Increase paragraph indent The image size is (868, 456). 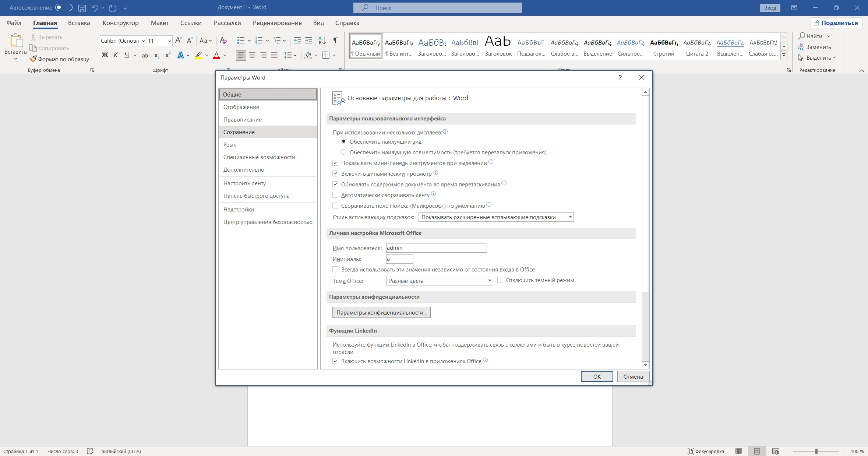click(x=308, y=41)
